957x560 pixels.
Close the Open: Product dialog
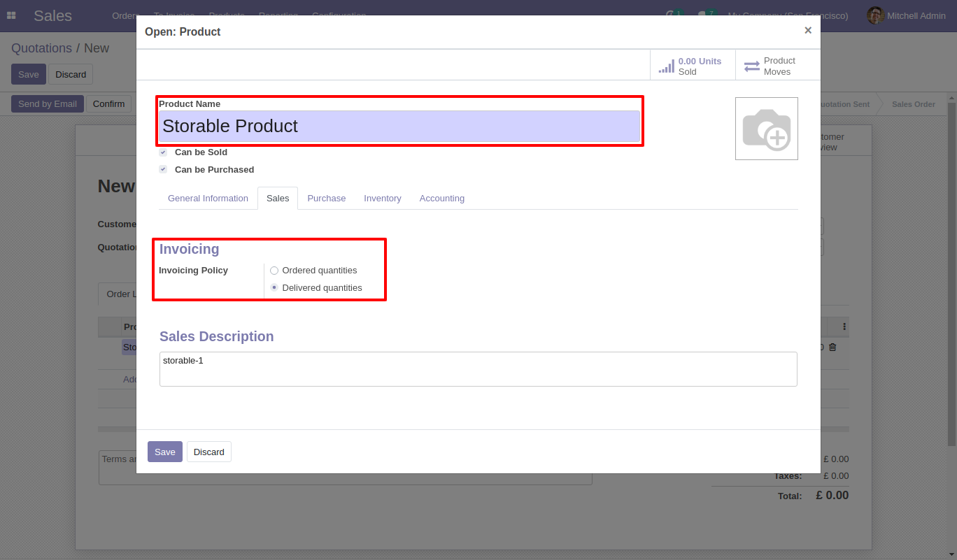(x=808, y=31)
